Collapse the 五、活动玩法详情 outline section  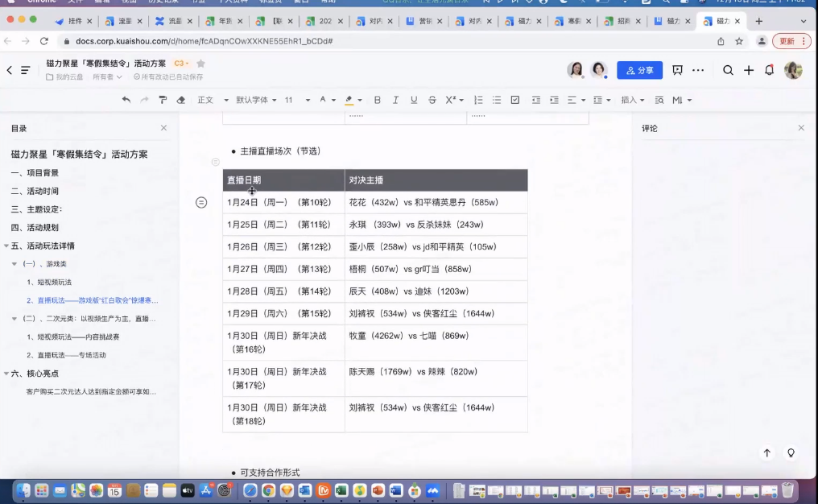6,246
